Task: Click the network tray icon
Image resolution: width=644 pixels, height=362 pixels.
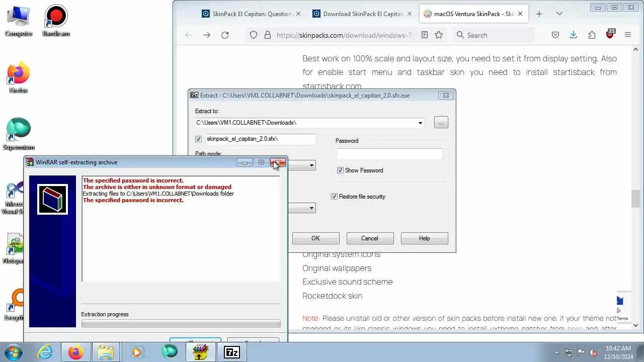Action: point(569,352)
